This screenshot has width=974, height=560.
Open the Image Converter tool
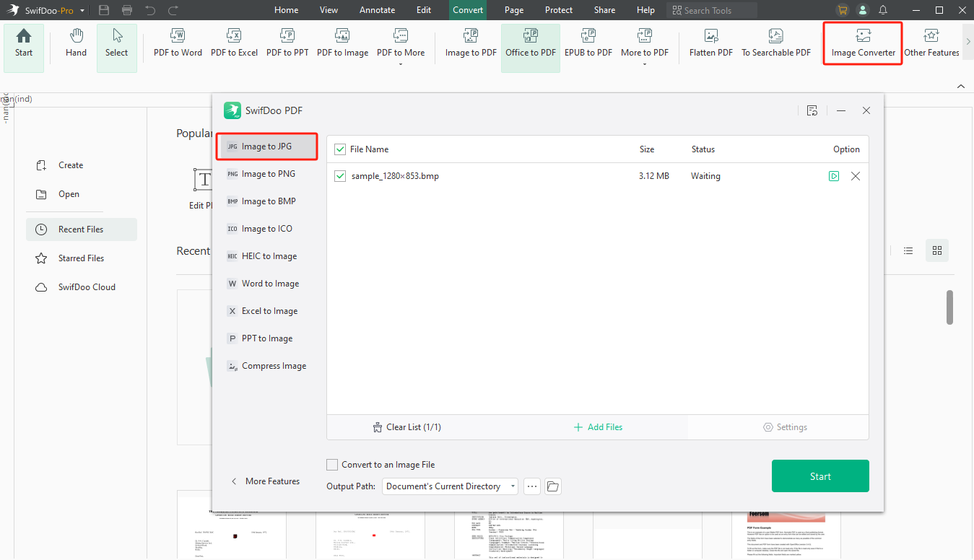click(x=863, y=43)
